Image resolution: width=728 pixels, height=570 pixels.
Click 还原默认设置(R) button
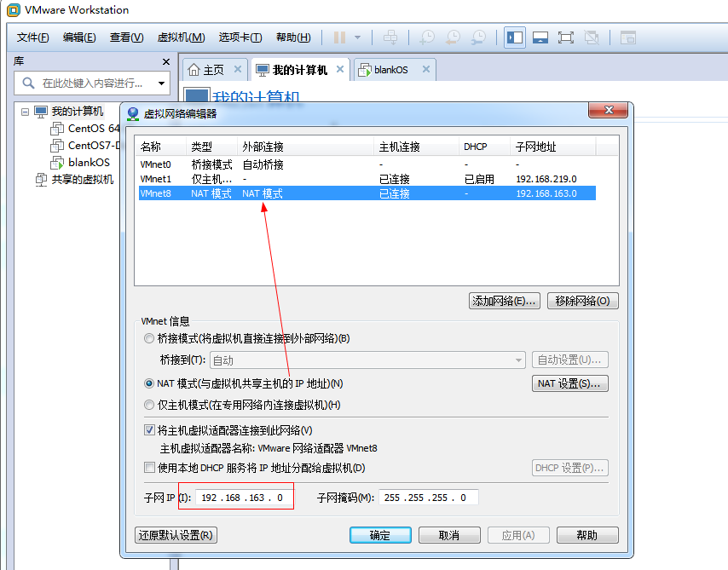(176, 535)
